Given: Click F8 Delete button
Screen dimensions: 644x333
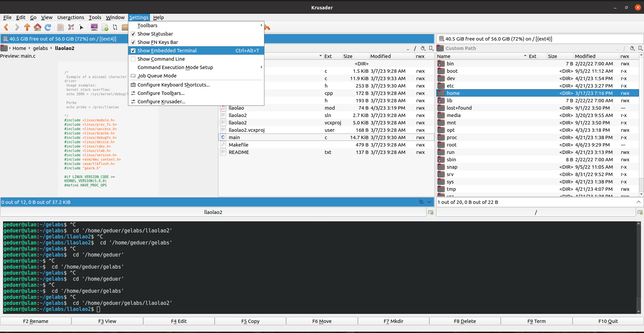Looking at the screenshot, I should click(x=465, y=321).
